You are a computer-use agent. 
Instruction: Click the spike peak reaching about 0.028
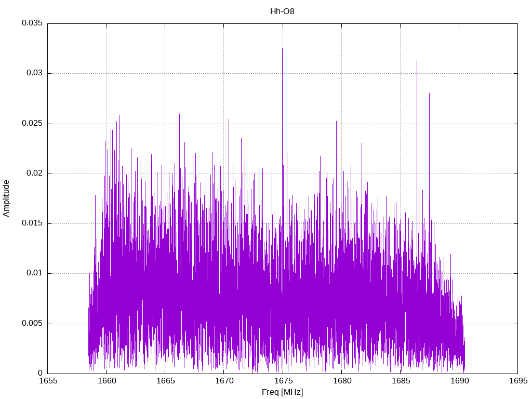pos(429,94)
